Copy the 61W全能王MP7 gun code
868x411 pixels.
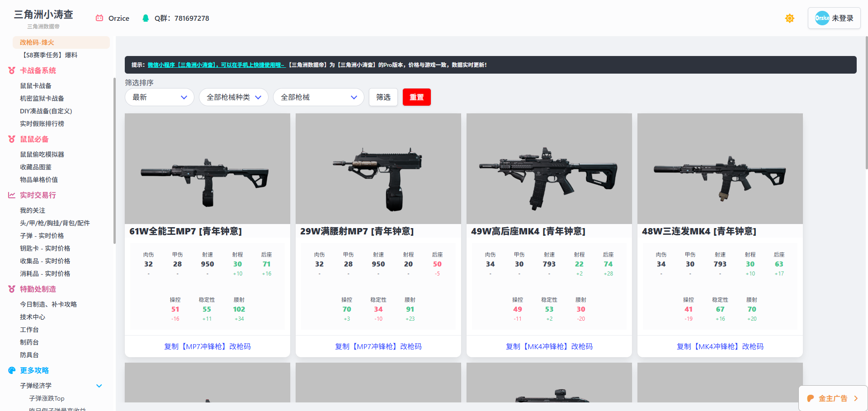[x=207, y=346]
